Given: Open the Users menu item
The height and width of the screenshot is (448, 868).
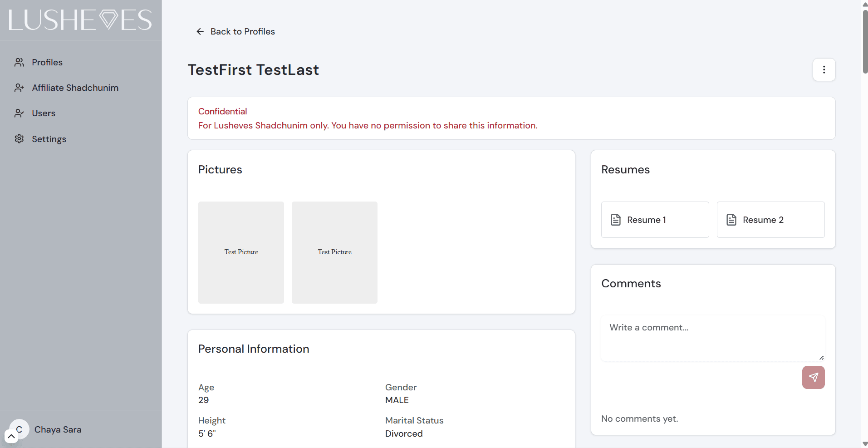Looking at the screenshot, I should [x=44, y=113].
